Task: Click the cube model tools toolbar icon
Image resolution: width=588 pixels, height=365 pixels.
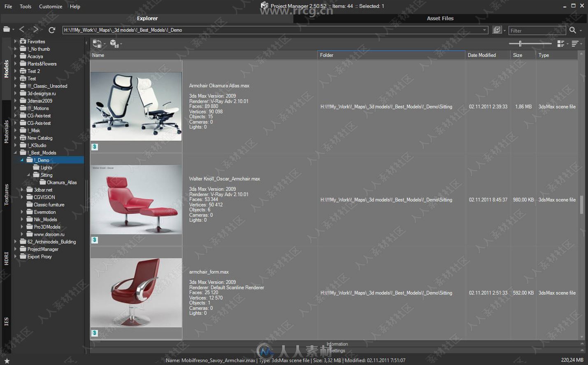Action: pos(114,43)
